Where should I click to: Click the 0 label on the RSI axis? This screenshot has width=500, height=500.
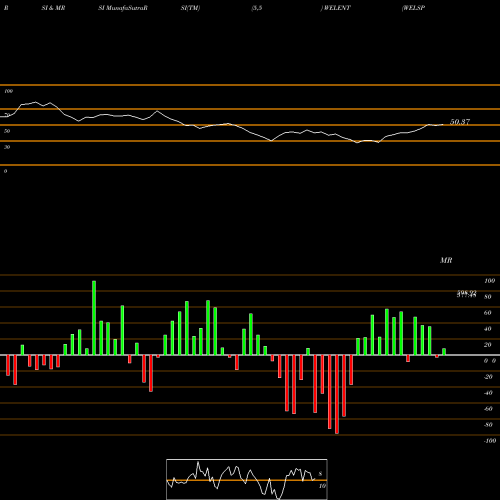(x=5, y=171)
